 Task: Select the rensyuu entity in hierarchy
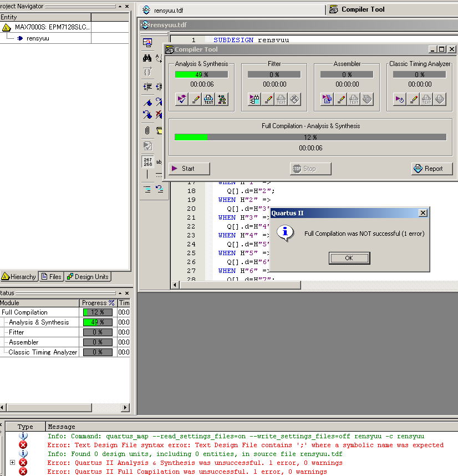38,38
